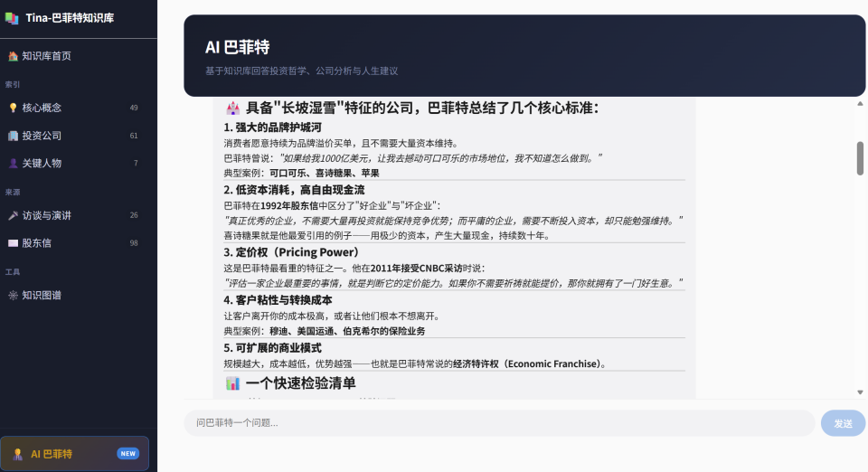Viewport: 868px width, 472px height.
Task: Click the AI 巴菲特 header title
Action: 238,47
